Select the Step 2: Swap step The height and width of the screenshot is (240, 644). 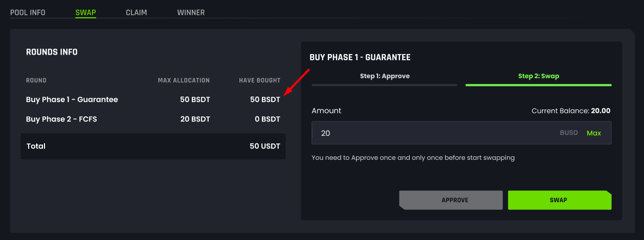(x=539, y=76)
